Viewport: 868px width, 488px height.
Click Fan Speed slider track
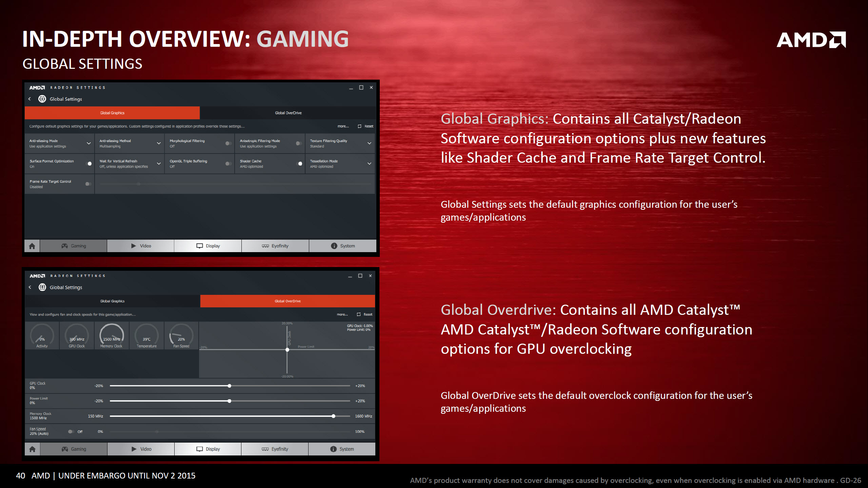coord(230,432)
